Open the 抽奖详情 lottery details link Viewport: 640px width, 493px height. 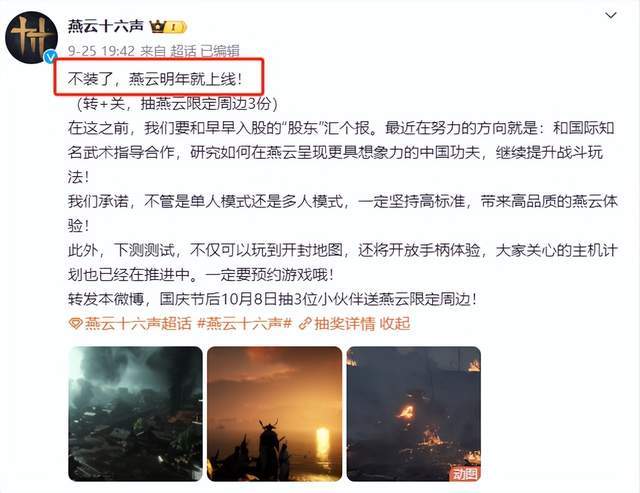(x=344, y=324)
